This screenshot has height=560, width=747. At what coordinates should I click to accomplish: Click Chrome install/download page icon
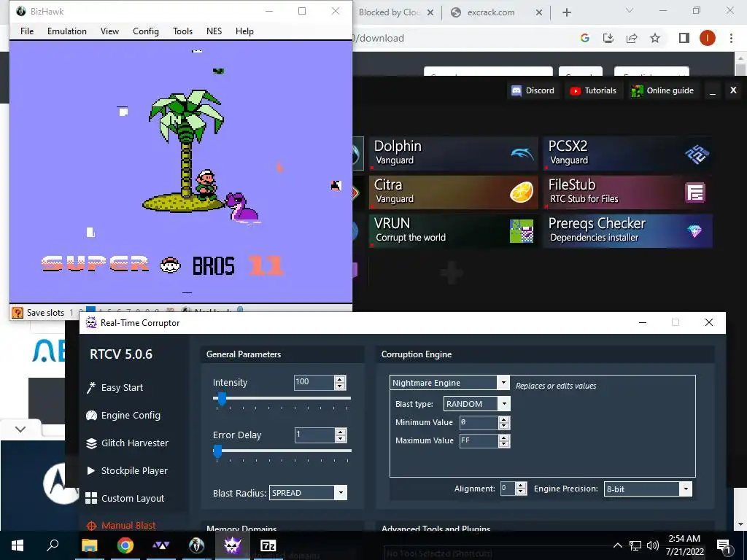coord(608,38)
